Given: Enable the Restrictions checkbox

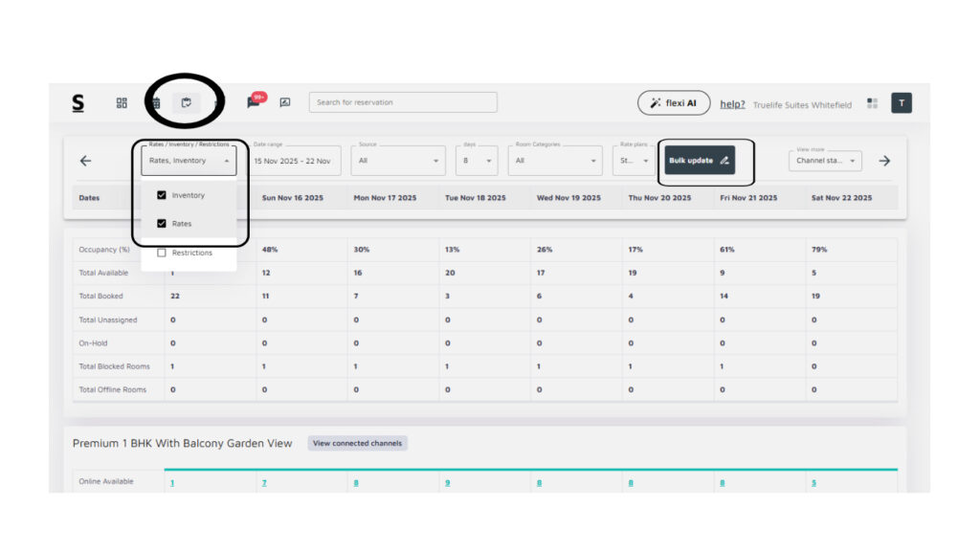Looking at the screenshot, I should tap(162, 253).
